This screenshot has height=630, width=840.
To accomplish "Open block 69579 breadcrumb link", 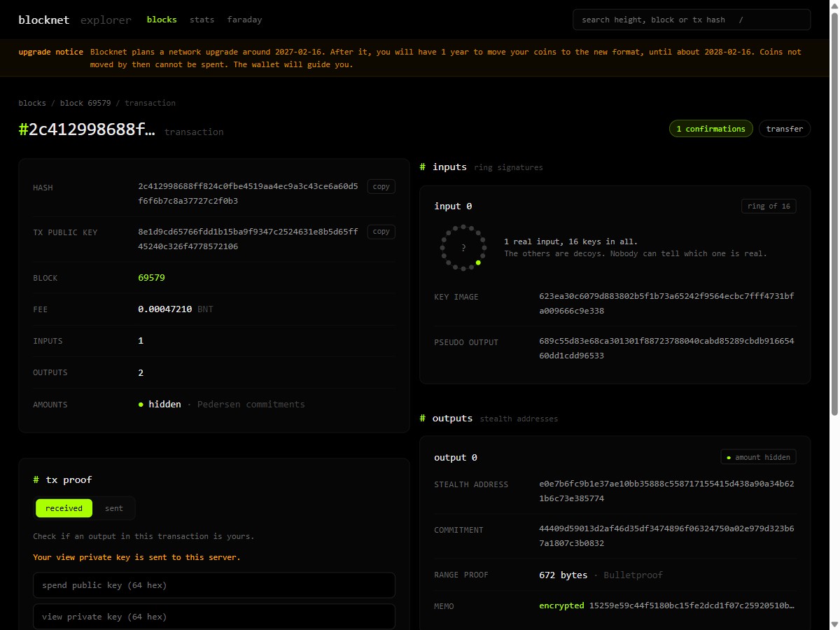I will point(85,103).
